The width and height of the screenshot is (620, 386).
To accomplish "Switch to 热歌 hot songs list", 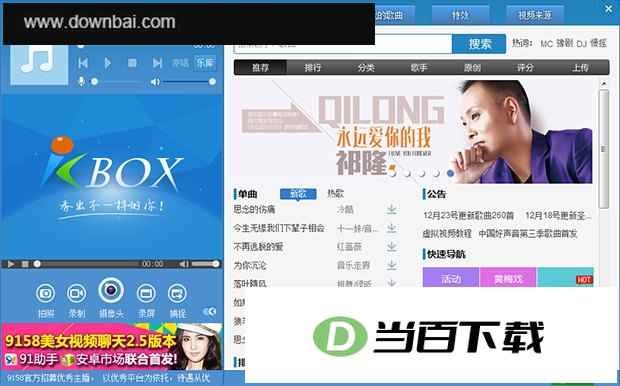I will (335, 194).
